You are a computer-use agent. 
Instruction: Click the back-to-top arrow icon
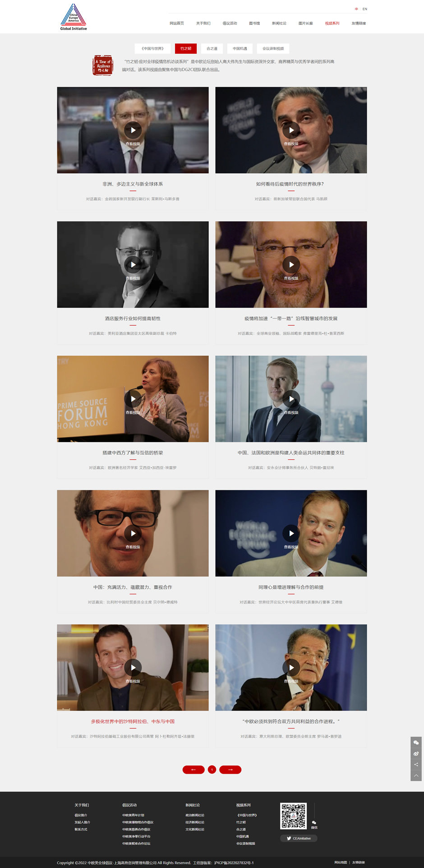(x=416, y=776)
